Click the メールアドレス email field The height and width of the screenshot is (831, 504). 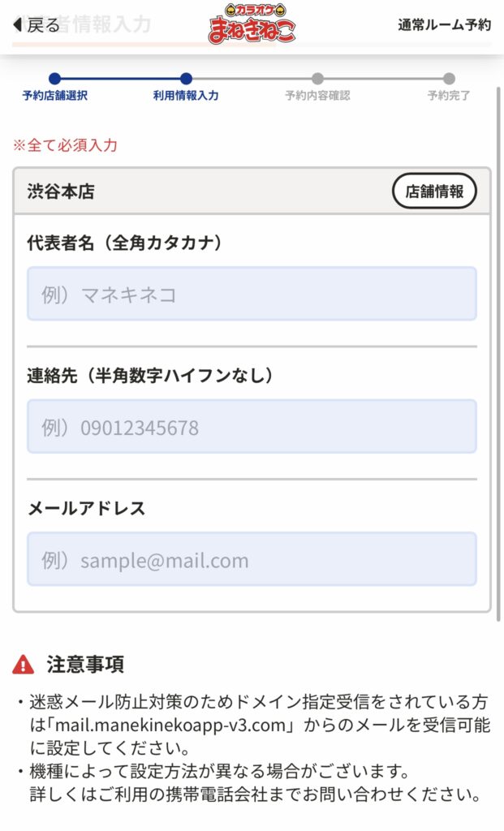point(252,559)
